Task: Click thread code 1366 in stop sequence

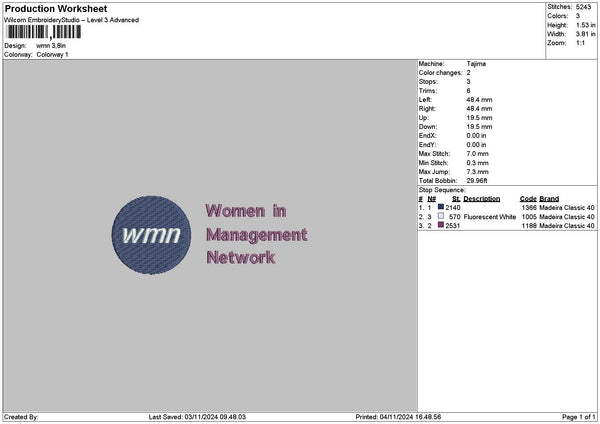Action: click(529, 208)
